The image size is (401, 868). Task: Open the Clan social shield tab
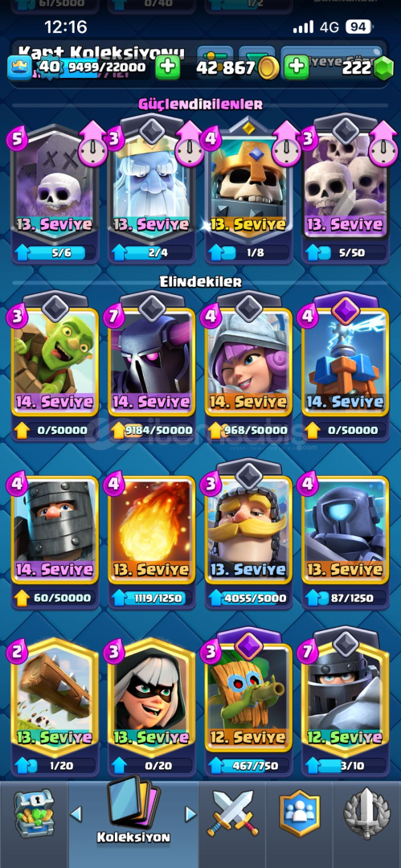click(300, 813)
